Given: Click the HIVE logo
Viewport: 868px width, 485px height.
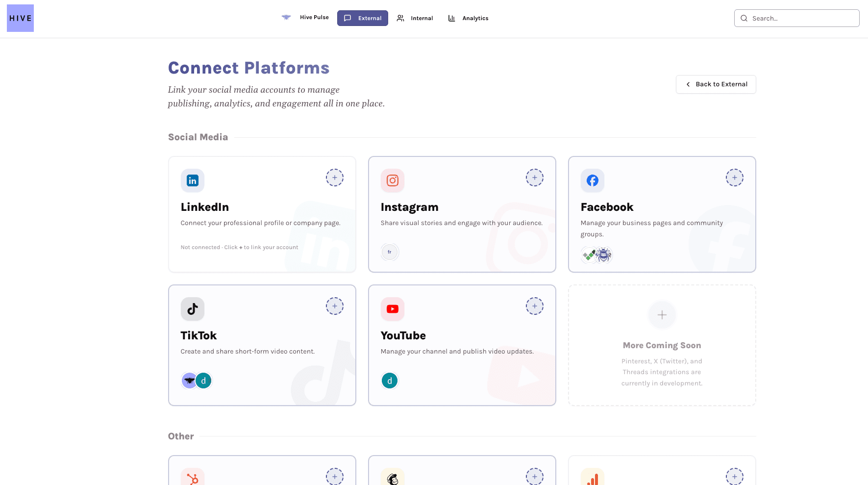Looking at the screenshot, I should [20, 18].
